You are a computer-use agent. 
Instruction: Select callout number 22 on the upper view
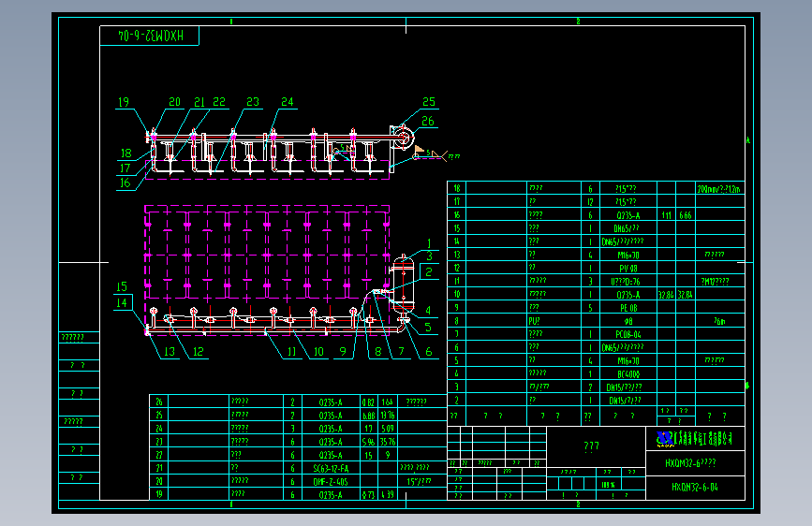[219, 102]
